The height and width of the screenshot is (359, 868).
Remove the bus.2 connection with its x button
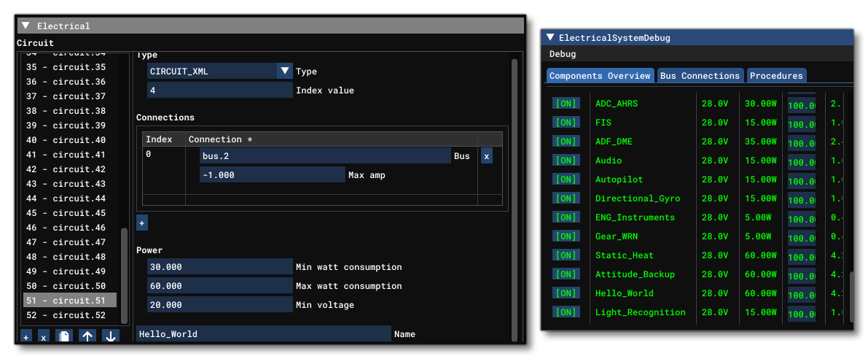tap(487, 155)
